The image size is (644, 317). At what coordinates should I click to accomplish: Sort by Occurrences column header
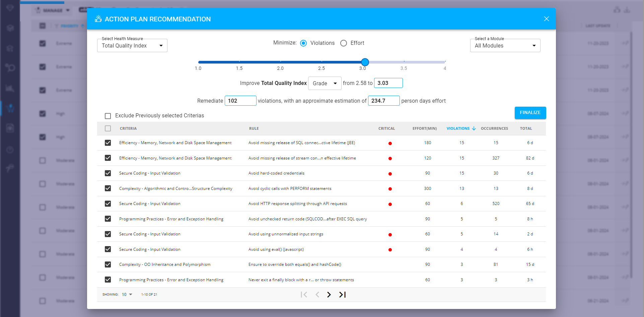(x=494, y=128)
